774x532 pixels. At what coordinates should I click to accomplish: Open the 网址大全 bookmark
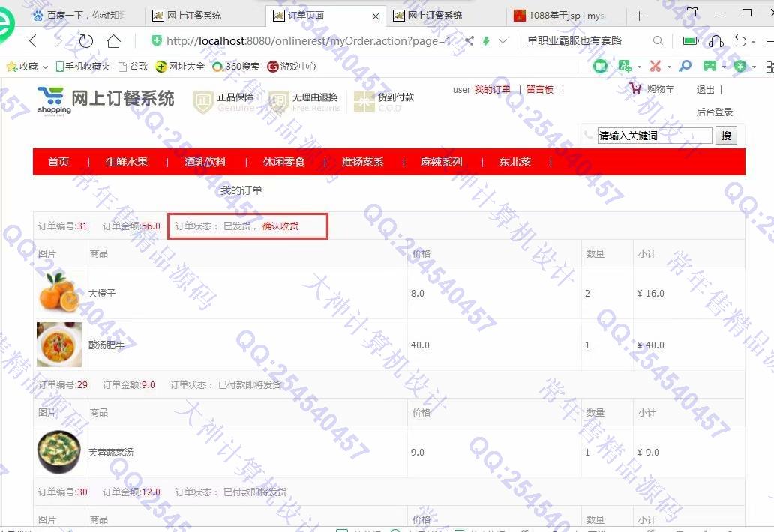[180, 67]
